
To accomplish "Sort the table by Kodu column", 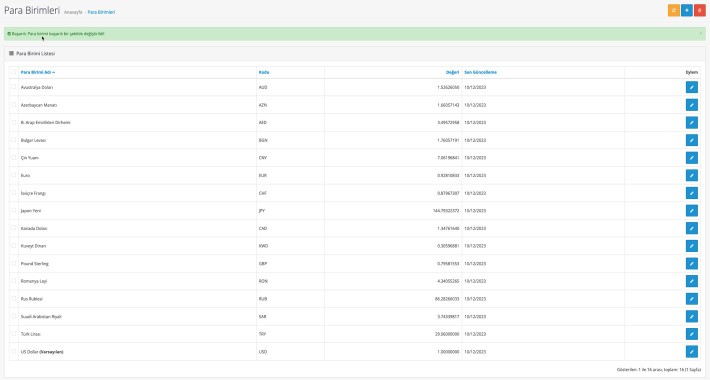I will [x=264, y=72].
